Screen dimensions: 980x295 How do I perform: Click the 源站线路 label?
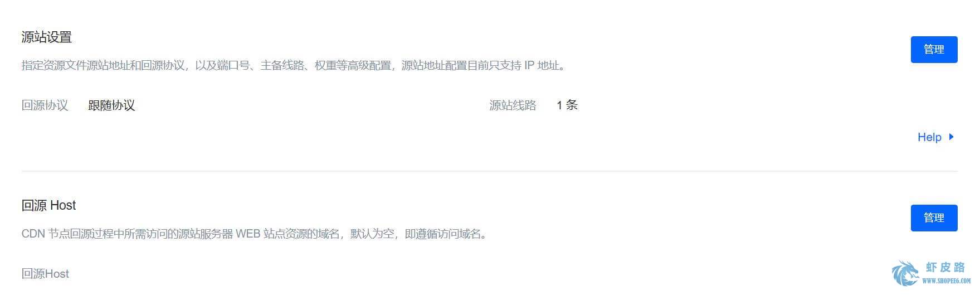(x=513, y=105)
